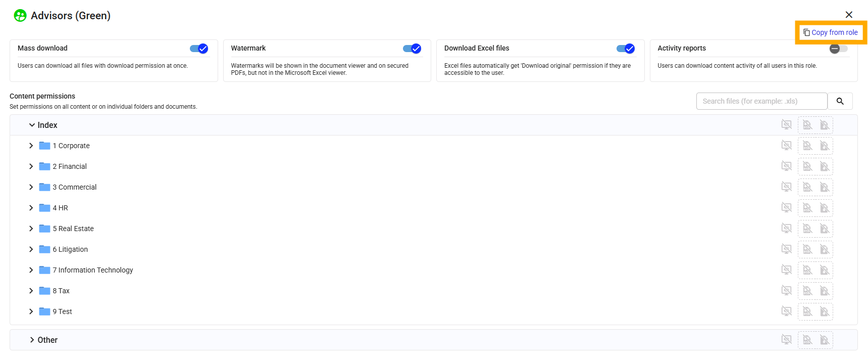Click the view permission icon in Index row
The height and width of the screenshot is (358, 868).
tap(786, 125)
